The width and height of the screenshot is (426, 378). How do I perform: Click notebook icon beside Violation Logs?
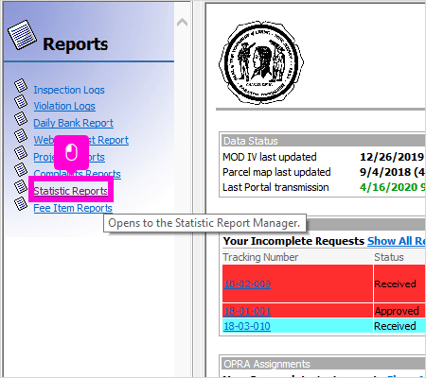[x=21, y=102]
